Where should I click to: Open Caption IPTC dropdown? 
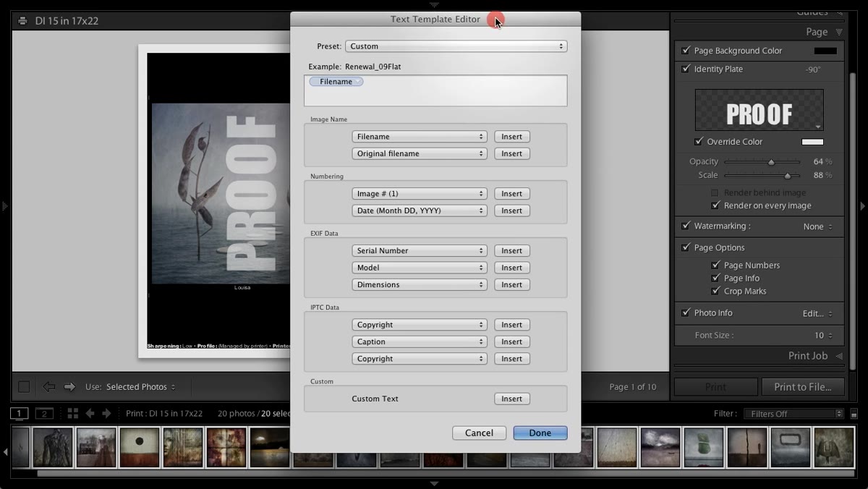420,341
